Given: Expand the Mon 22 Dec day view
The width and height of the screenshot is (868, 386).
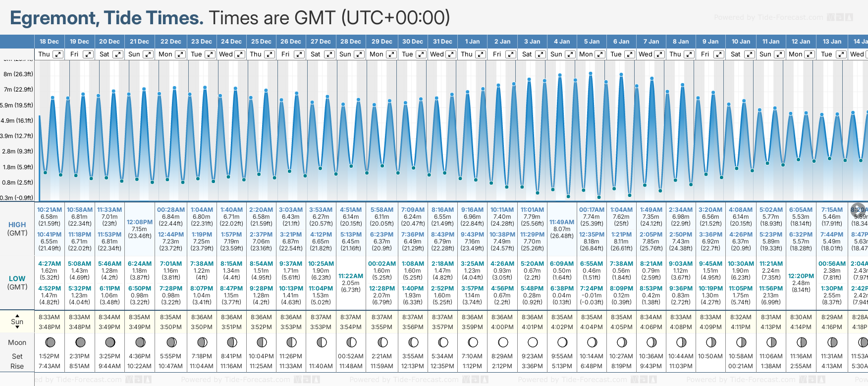Looking at the screenshot, I should 180,54.
